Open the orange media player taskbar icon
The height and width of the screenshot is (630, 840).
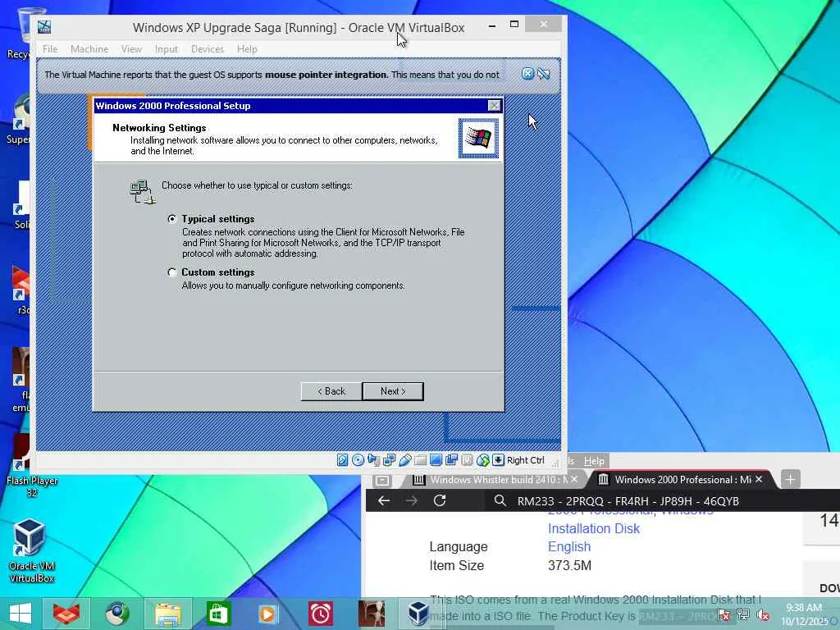point(267,613)
